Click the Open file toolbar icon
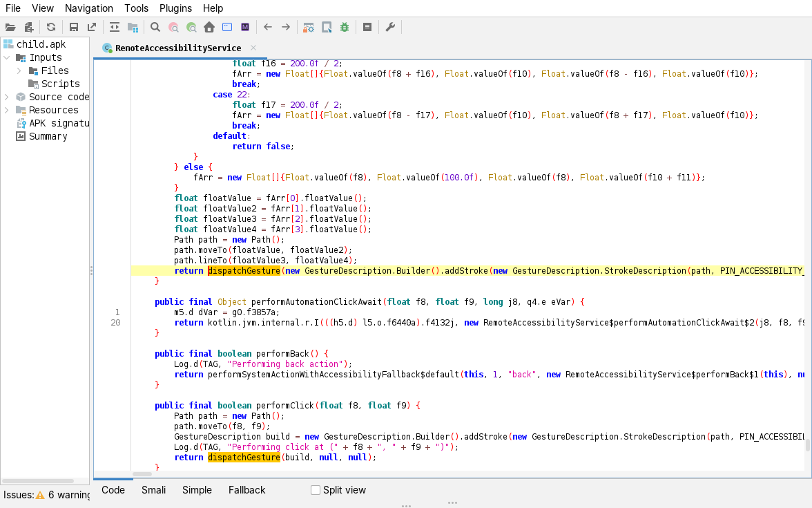This screenshot has height=508, width=812. click(10, 28)
